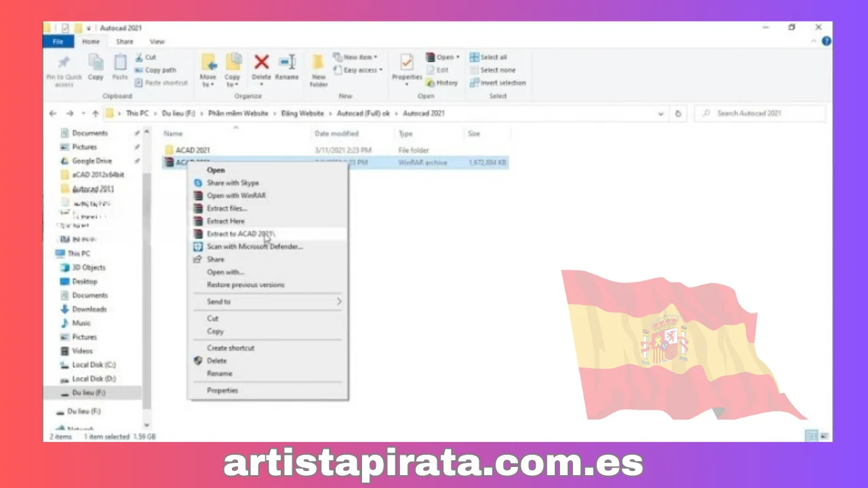The height and width of the screenshot is (488, 868).
Task: Create a New folder from ribbon
Action: click(x=319, y=70)
